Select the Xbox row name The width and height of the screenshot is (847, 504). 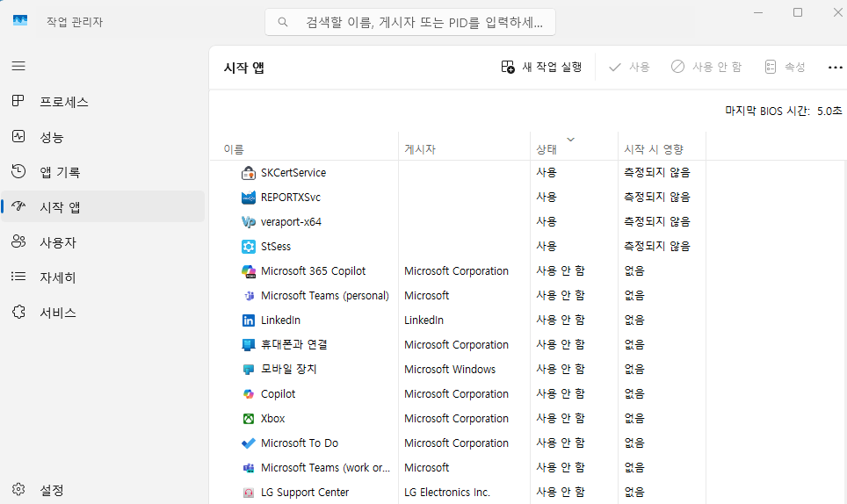click(x=272, y=418)
